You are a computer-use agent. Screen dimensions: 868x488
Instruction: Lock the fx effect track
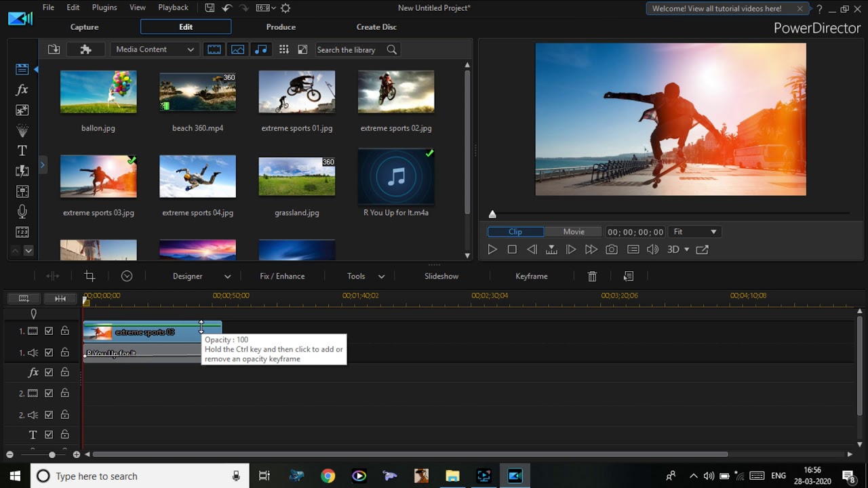click(65, 372)
